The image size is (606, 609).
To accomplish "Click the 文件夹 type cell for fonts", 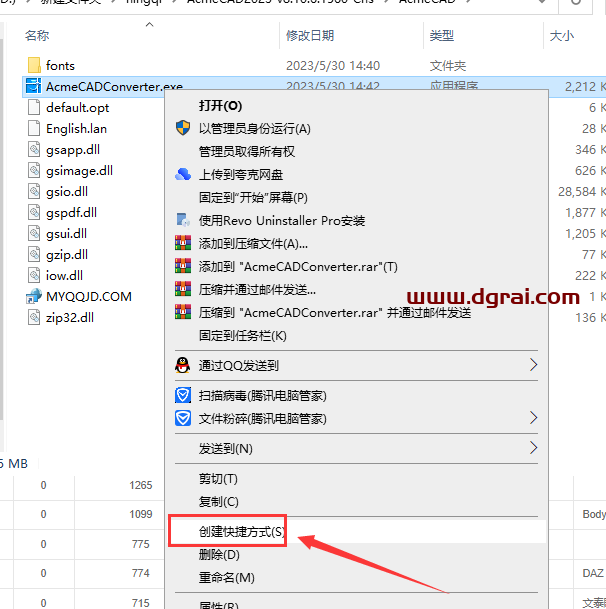I will pyautogui.click(x=448, y=66).
